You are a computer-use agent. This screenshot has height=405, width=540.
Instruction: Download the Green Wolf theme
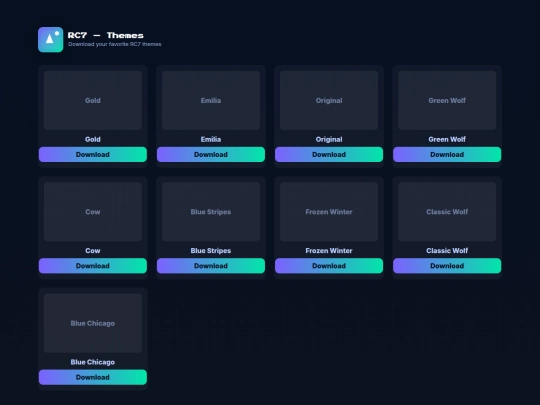[447, 154]
